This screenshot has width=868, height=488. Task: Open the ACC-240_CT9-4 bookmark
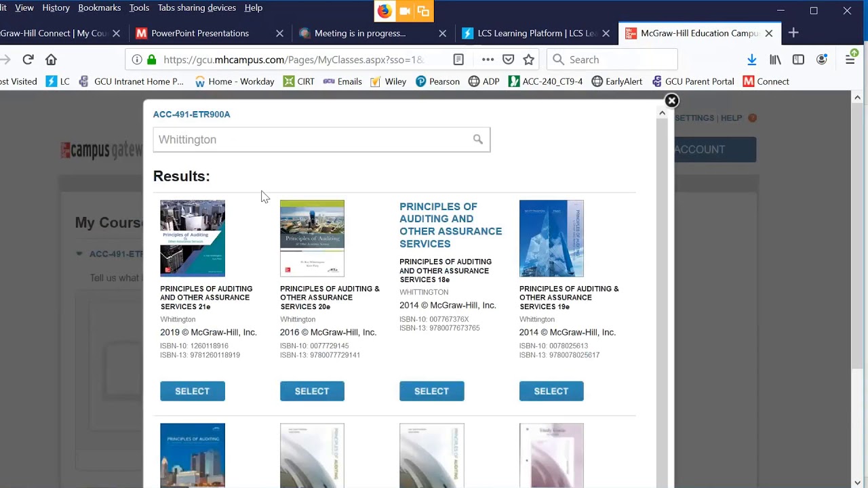tap(545, 81)
